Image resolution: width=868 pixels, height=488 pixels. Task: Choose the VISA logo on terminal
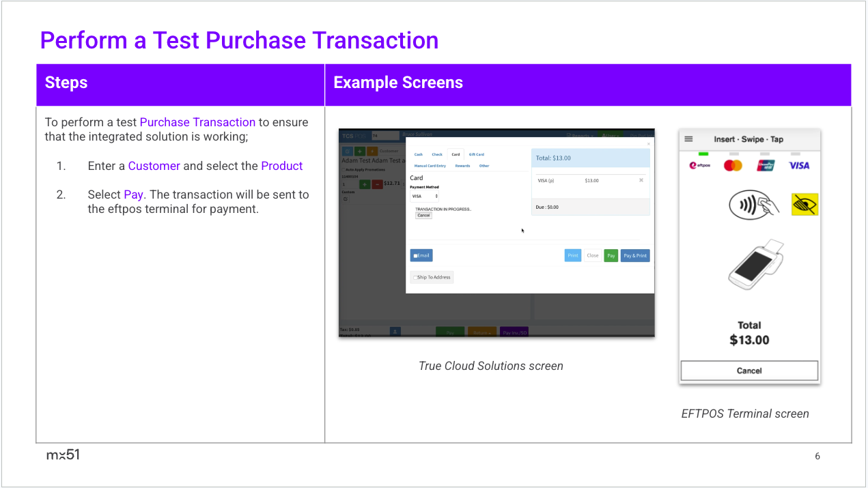tap(798, 165)
